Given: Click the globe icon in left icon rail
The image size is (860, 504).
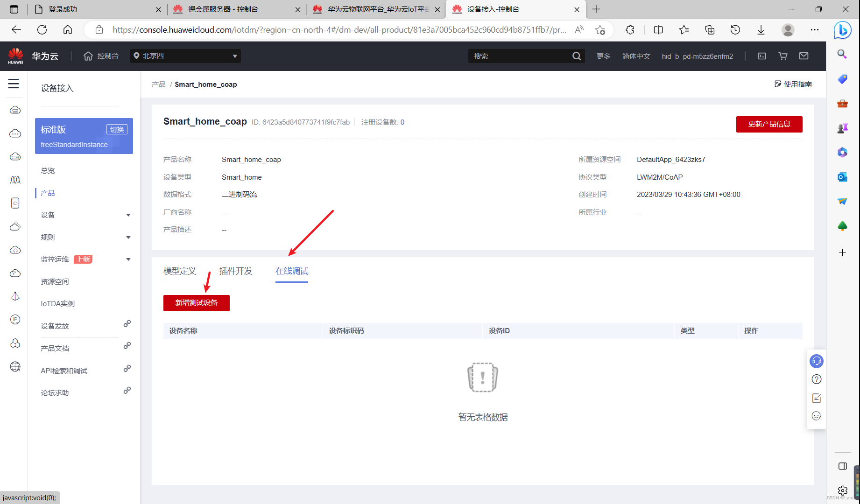Looking at the screenshot, I should pos(15,367).
